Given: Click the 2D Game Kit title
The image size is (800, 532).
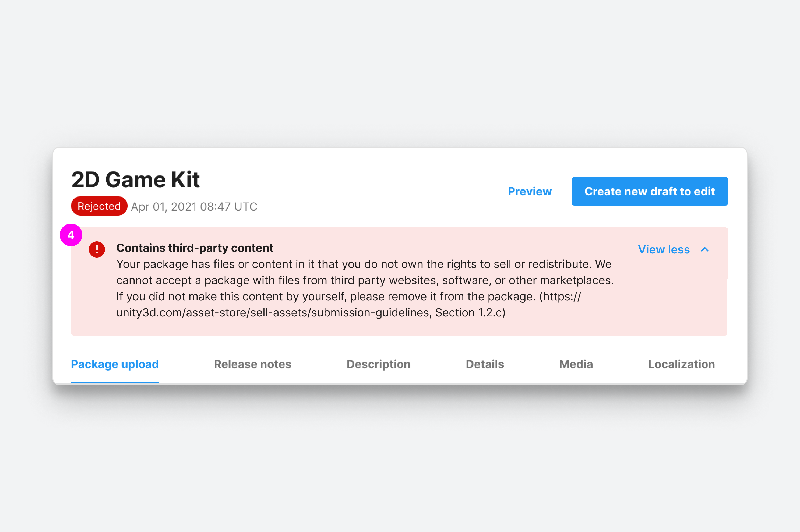Looking at the screenshot, I should (x=135, y=179).
